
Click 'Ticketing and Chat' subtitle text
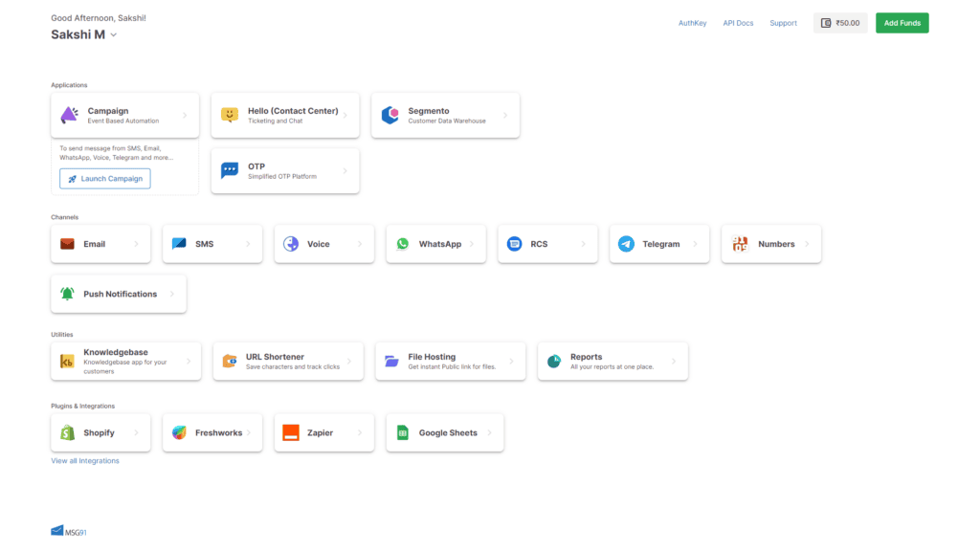click(275, 121)
